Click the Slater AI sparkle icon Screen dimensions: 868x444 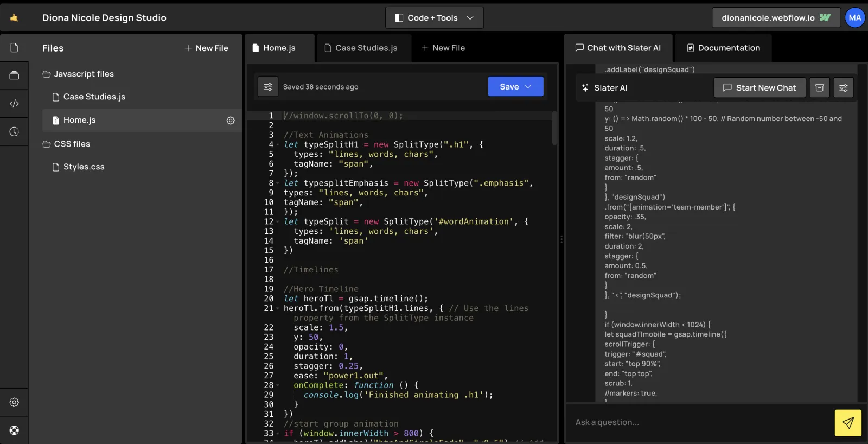click(585, 88)
